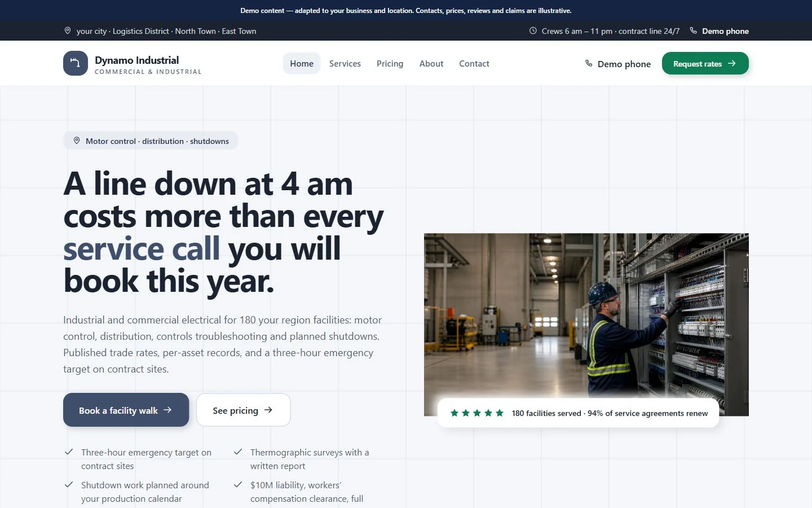Click checkmark beside Shutdown work planned
The image size is (812, 508).
[x=69, y=485]
